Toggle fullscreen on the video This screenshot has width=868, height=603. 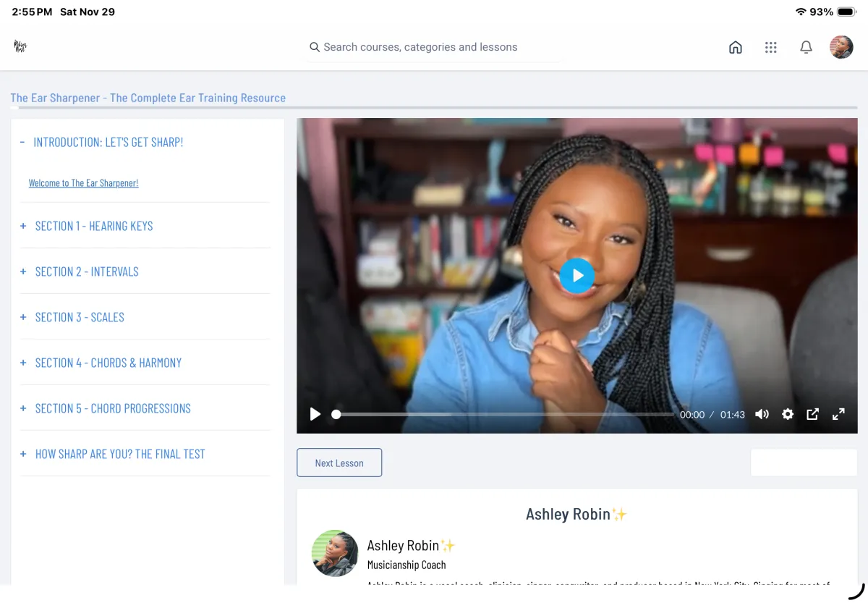838,414
